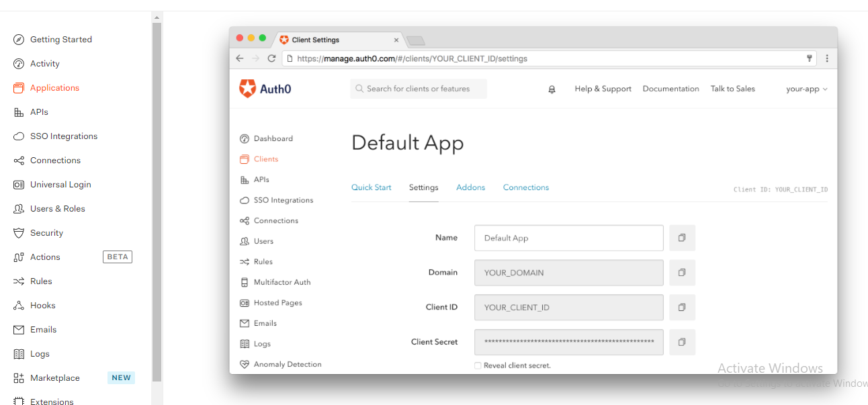Click the masked Client Secret field

click(x=569, y=342)
